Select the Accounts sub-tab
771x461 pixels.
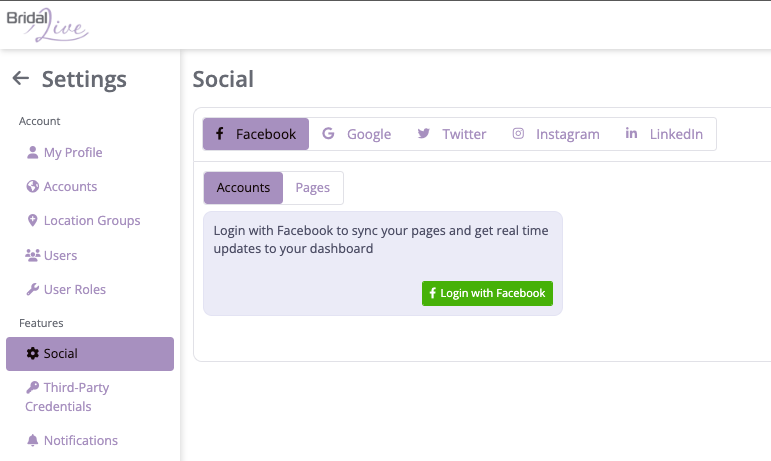click(243, 188)
